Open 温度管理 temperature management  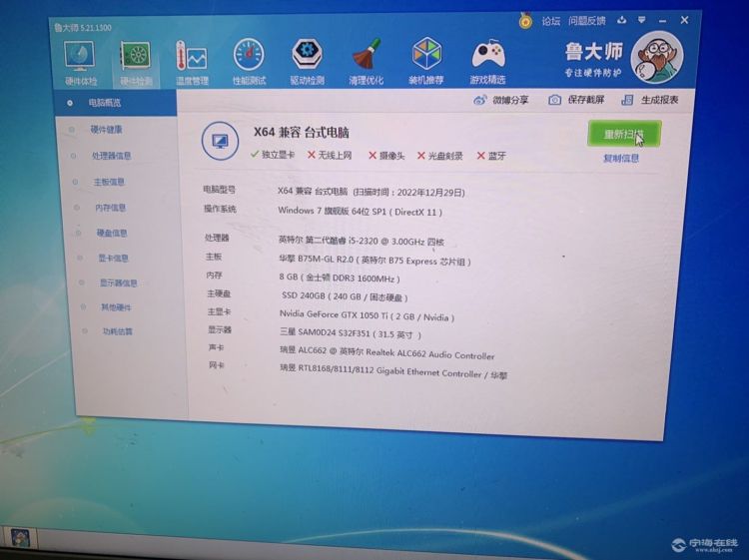[192, 63]
